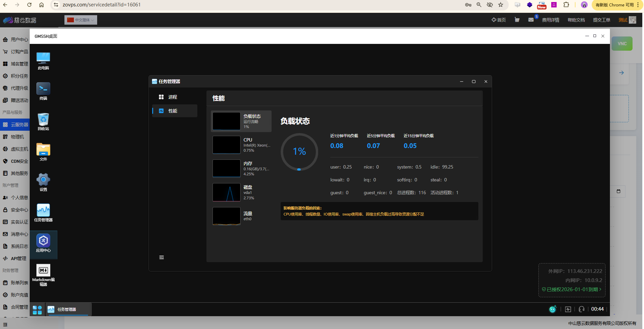Viewport: 644px width, 329px height.
Task: Open the 应用中心 app store icon
Action: tap(43, 241)
